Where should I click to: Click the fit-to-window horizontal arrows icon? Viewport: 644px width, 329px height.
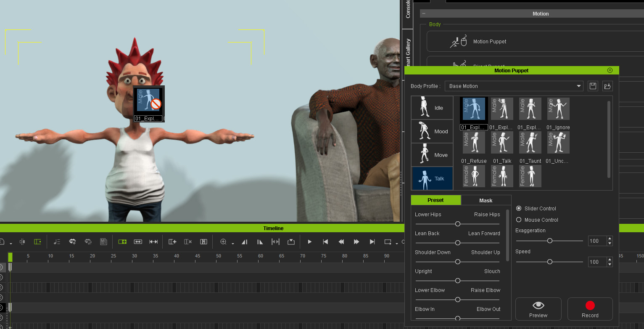point(138,242)
